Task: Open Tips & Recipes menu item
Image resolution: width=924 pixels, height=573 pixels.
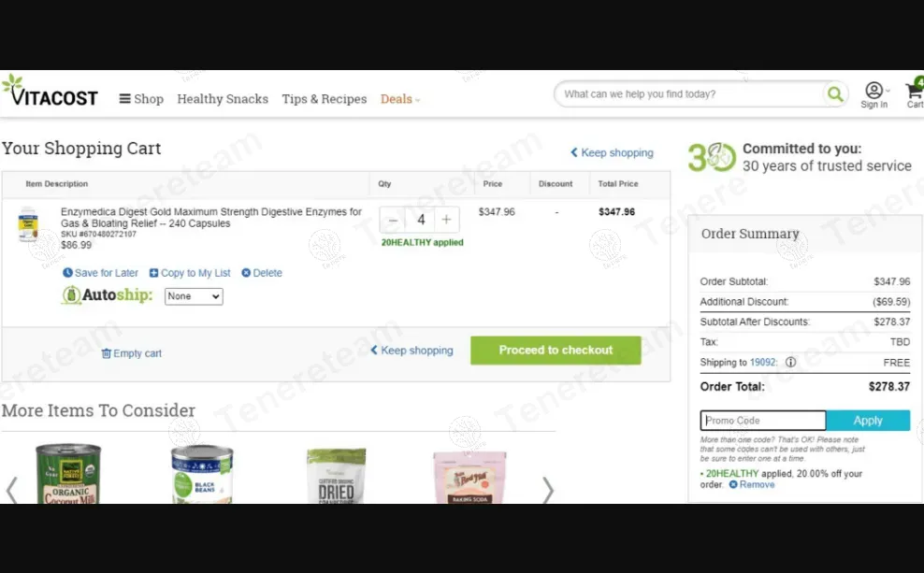Action: pos(325,99)
